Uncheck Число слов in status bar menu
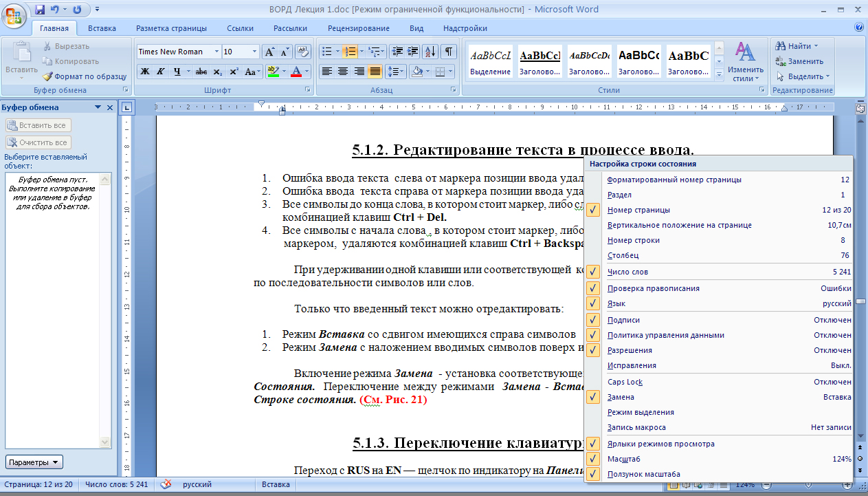Image resolution: width=868 pixels, height=496 pixels. point(719,272)
